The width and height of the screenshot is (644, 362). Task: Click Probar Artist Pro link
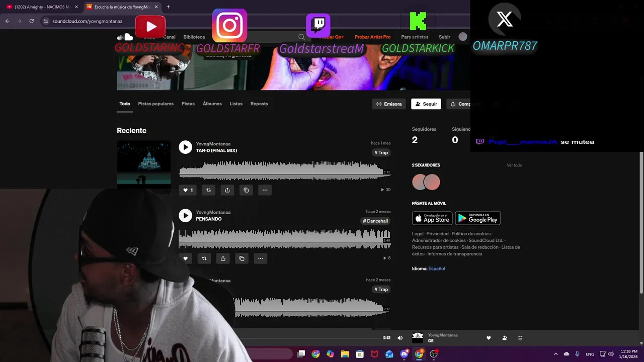coord(372,37)
